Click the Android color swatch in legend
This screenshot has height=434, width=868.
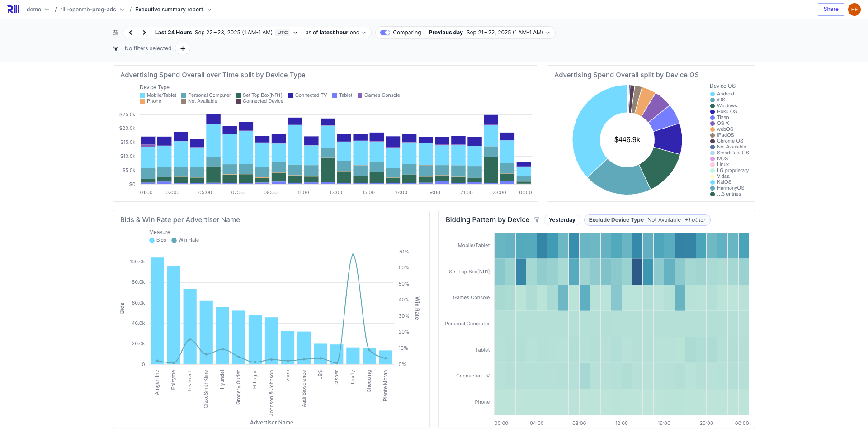click(x=712, y=94)
